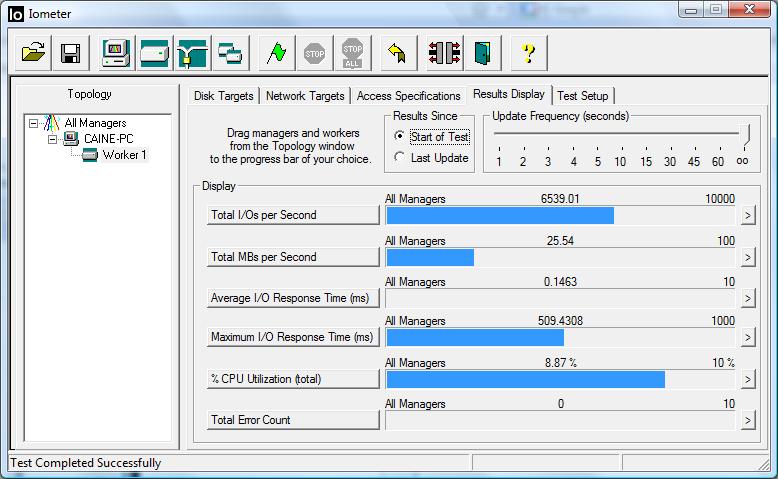Disconnect selected manager icon
This screenshot has width=778, height=479.
click(445, 53)
